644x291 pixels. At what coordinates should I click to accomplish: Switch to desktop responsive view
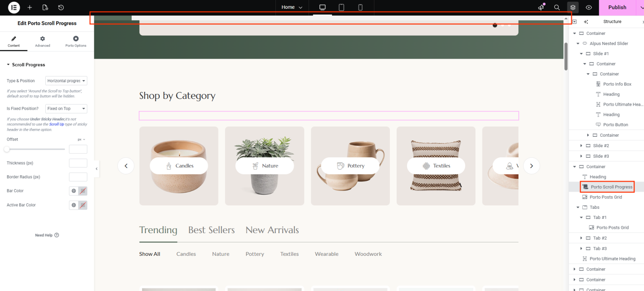322,8
